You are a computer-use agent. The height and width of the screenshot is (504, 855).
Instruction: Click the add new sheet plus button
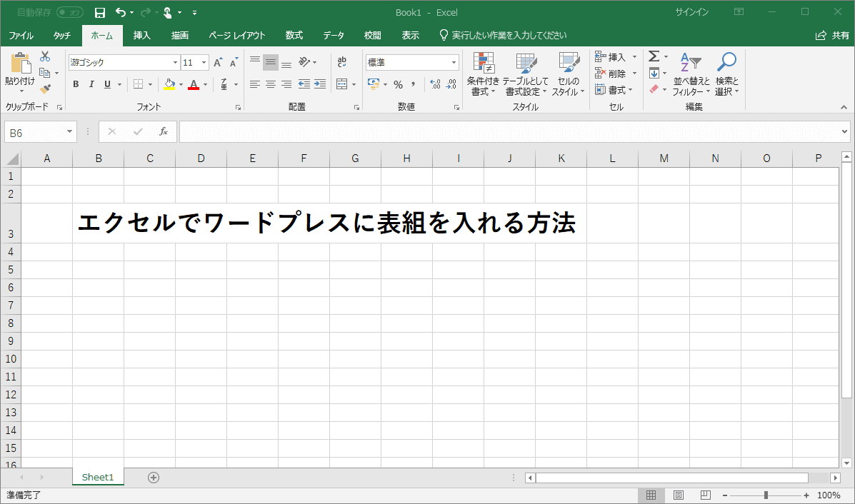click(153, 477)
